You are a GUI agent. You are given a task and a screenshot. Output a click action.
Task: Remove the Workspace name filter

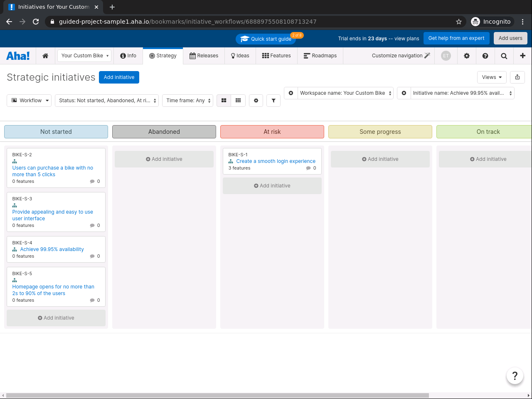291,93
